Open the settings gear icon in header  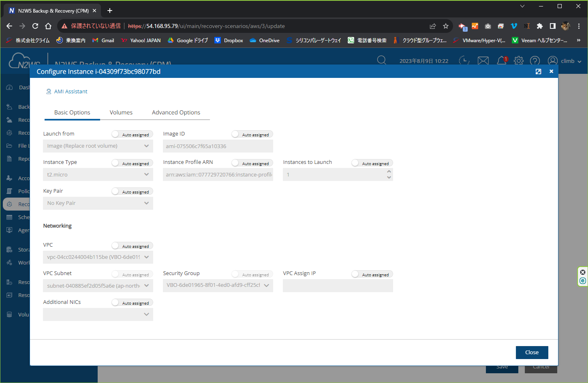519,61
